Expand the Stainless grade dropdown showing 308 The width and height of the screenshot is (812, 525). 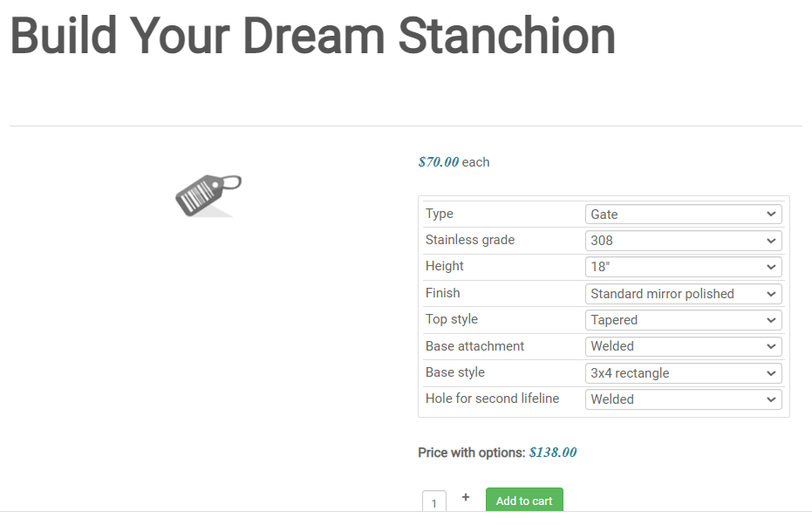(x=683, y=241)
